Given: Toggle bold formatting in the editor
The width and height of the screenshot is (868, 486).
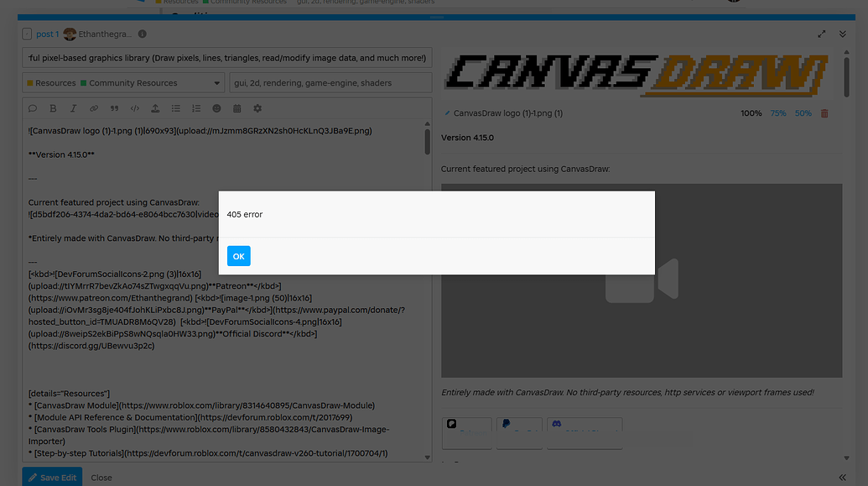Looking at the screenshot, I should pos(53,108).
